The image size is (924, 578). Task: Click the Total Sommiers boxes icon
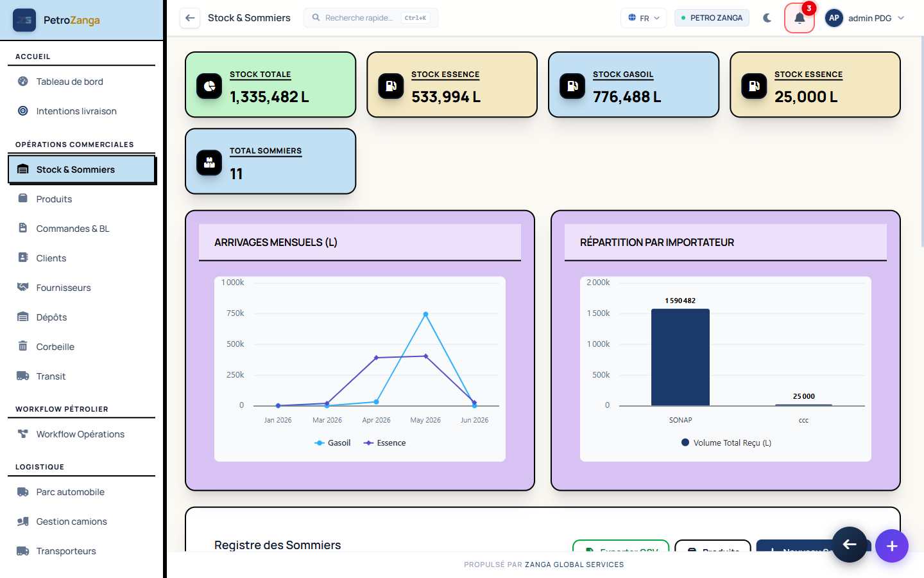click(x=209, y=162)
